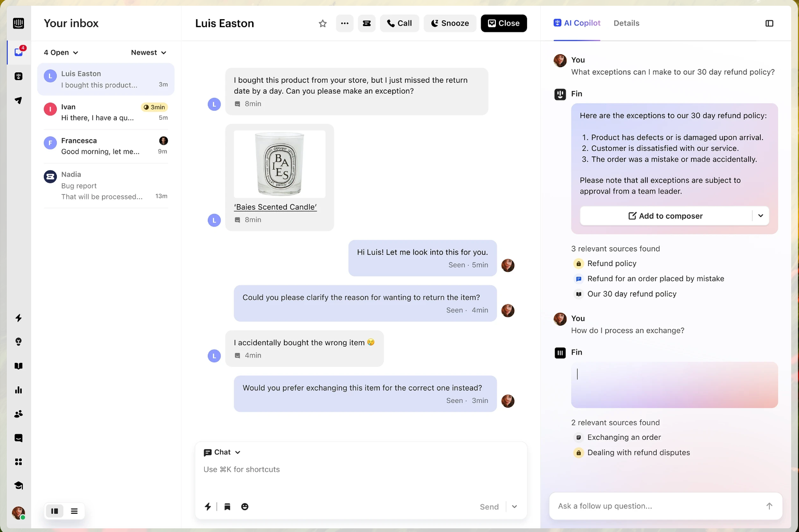Insert an emoji into the reply composer
Image resolution: width=799 pixels, height=532 pixels.
click(245, 506)
